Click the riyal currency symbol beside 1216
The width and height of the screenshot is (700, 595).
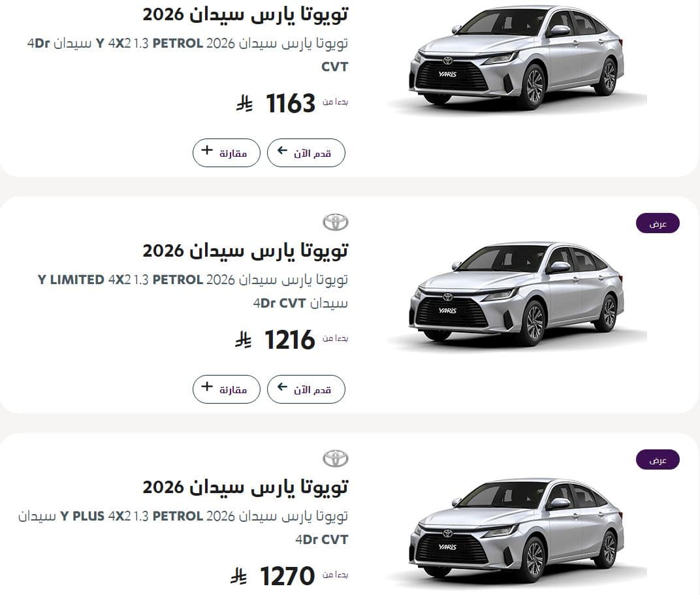tap(244, 340)
